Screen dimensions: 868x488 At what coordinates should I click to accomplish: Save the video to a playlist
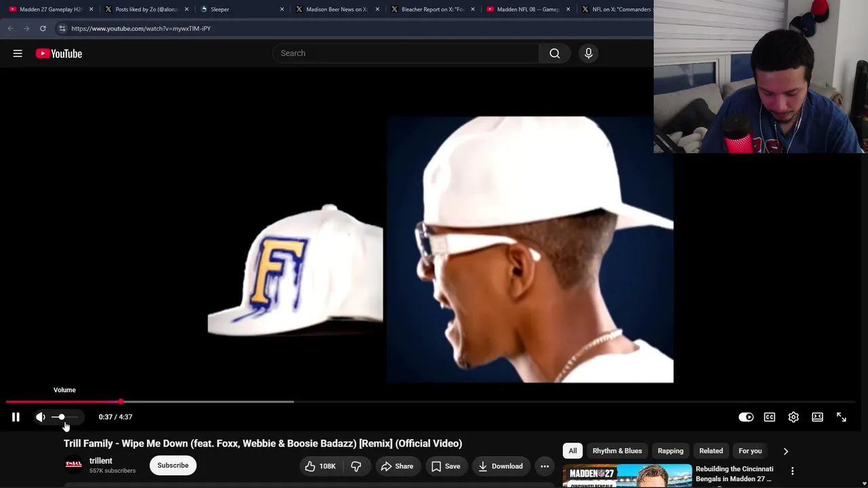coord(446,466)
